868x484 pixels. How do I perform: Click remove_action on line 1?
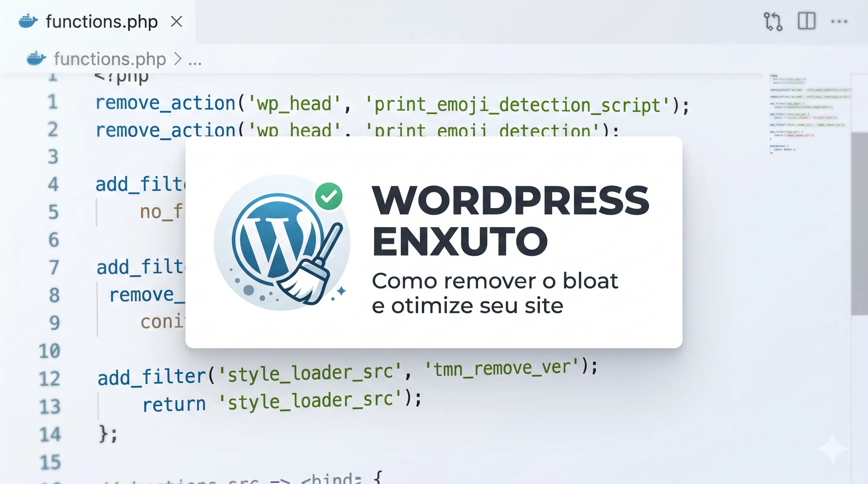tap(166, 103)
